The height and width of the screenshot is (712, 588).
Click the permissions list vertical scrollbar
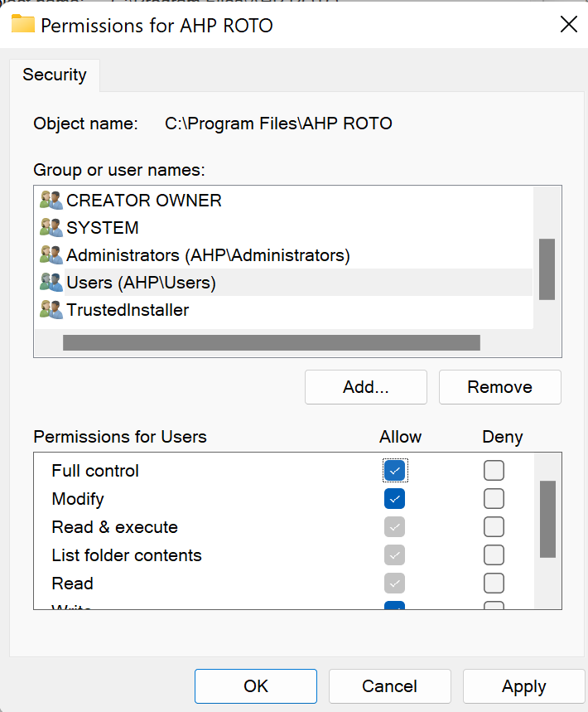tap(547, 519)
